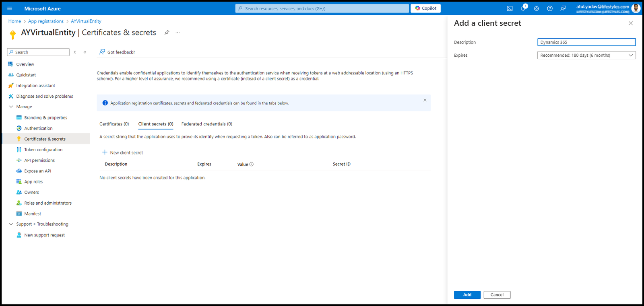Viewport: 644px width, 306px height.
Task: Go to AYVirtualEntity breadcrumb
Action: [x=86, y=21]
